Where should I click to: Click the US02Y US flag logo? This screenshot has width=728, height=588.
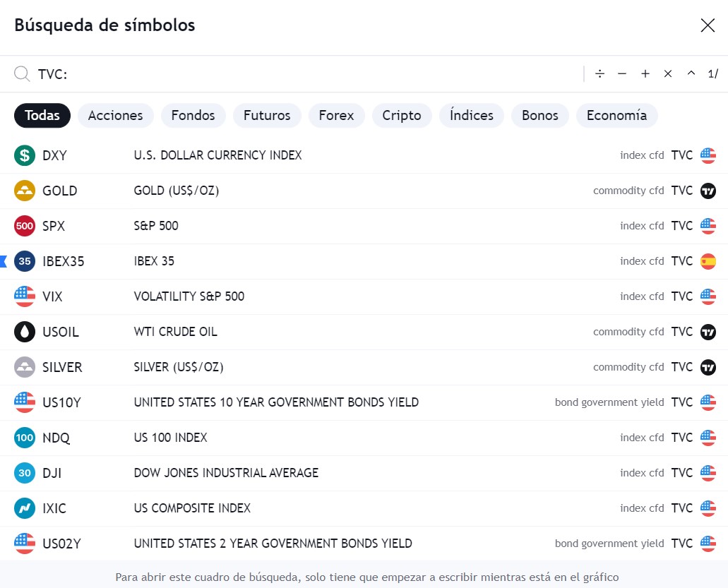click(25, 544)
